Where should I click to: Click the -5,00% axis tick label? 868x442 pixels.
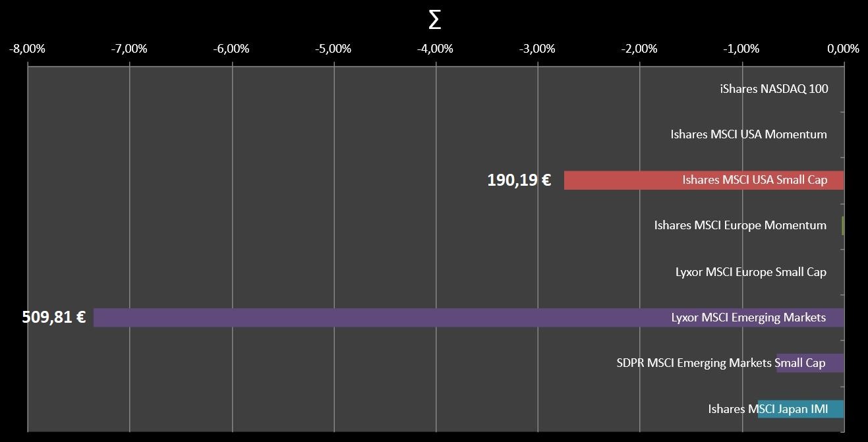334,49
